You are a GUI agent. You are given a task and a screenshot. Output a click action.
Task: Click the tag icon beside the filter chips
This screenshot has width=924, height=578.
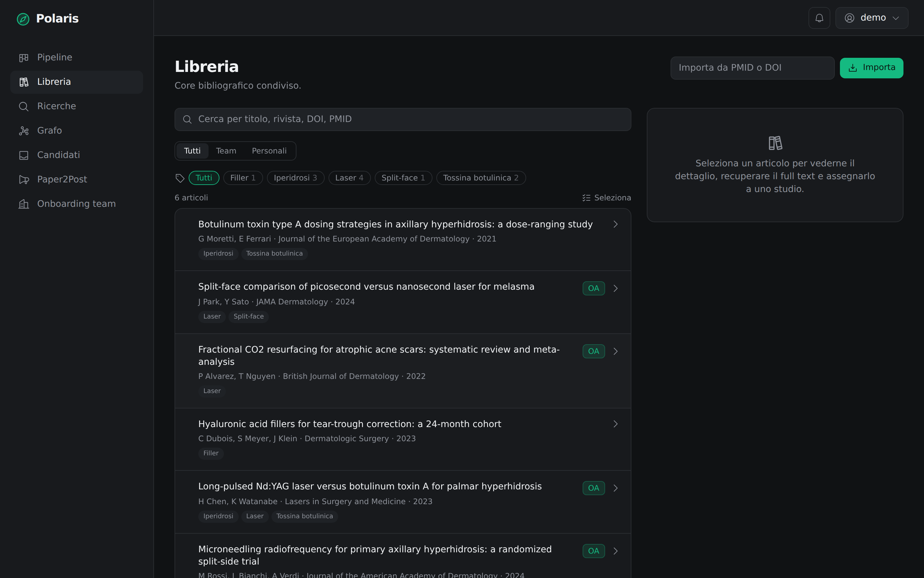point(180,178)
